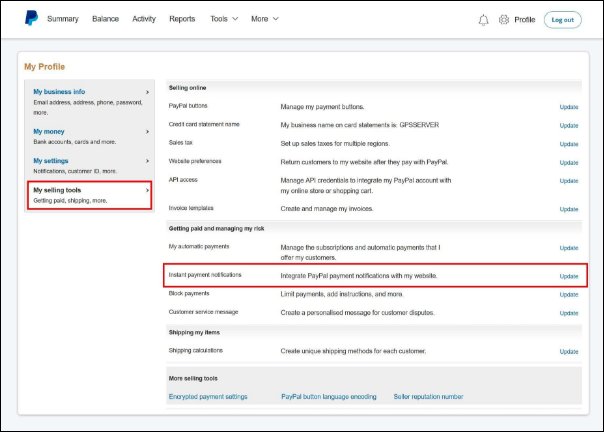Update Invoice templates

[x=569, y=209]
